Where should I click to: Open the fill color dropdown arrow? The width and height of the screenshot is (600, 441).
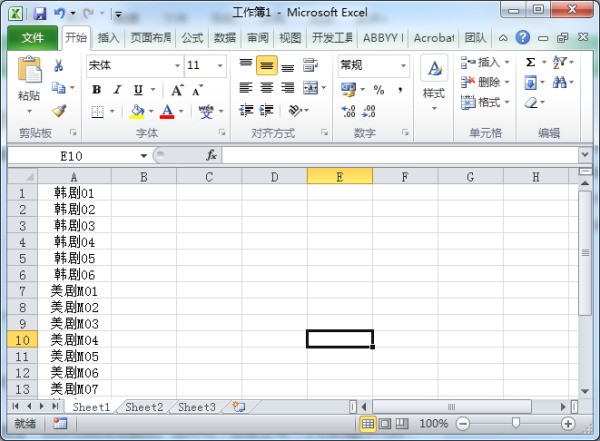pos(151,111)
